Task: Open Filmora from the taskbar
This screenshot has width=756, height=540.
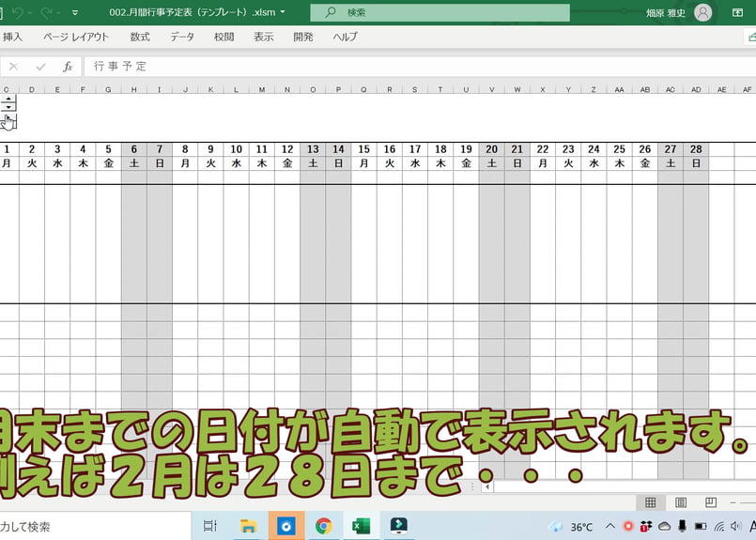Action: [399, 526]
